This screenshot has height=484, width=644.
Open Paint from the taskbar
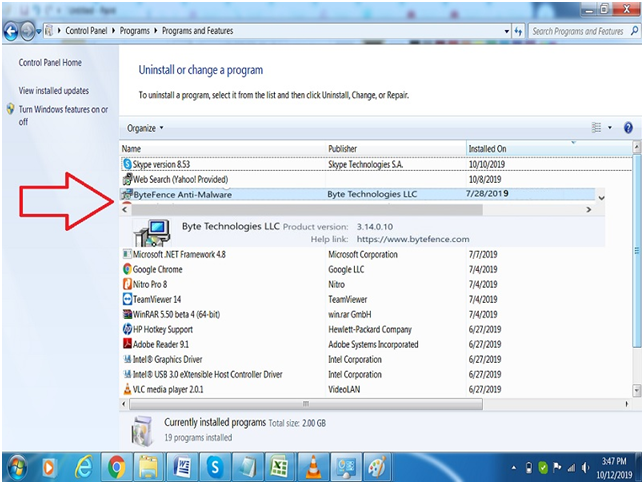(378, 467)
